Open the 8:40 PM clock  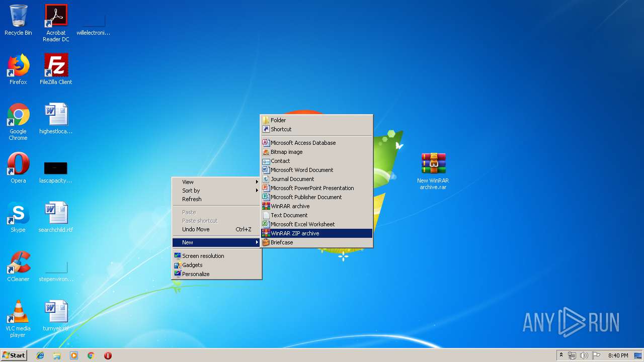tap(618, 355)
